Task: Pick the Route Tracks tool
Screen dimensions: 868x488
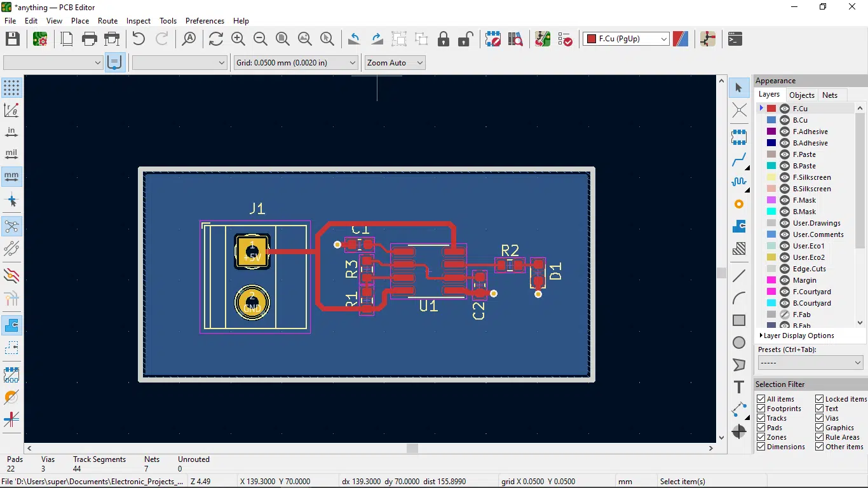Action: point(739,159)
